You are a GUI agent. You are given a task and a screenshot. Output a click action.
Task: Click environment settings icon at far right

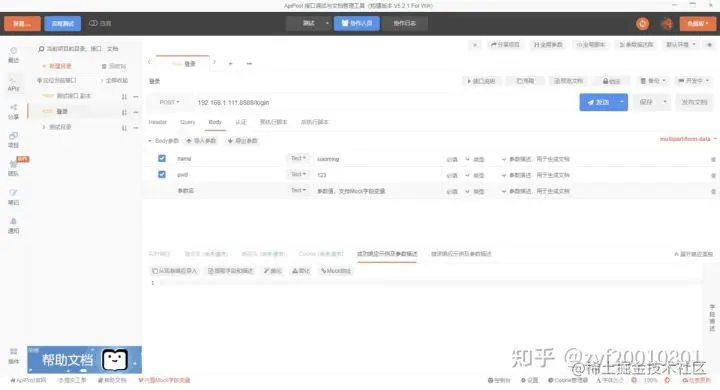pyautogui.click(x=709, y=45)
